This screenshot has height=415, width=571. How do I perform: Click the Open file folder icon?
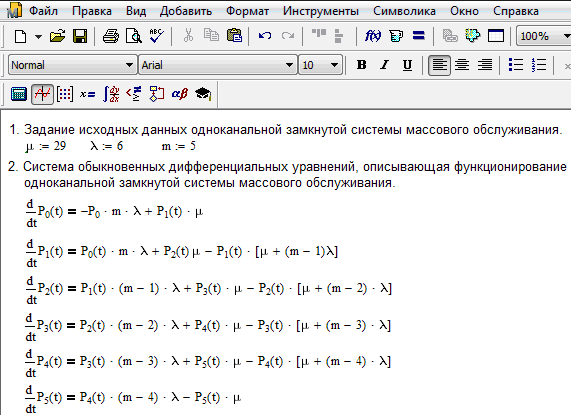58,36
